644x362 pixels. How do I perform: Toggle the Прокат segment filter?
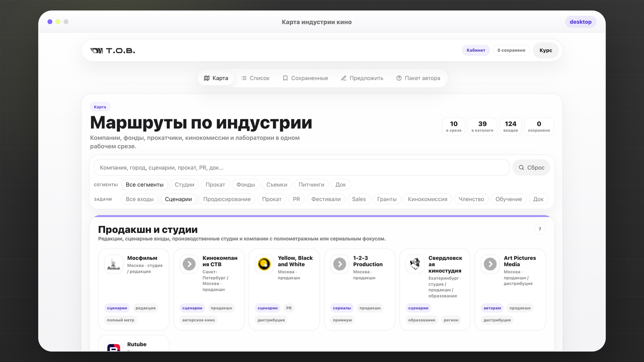coord(215,185)
